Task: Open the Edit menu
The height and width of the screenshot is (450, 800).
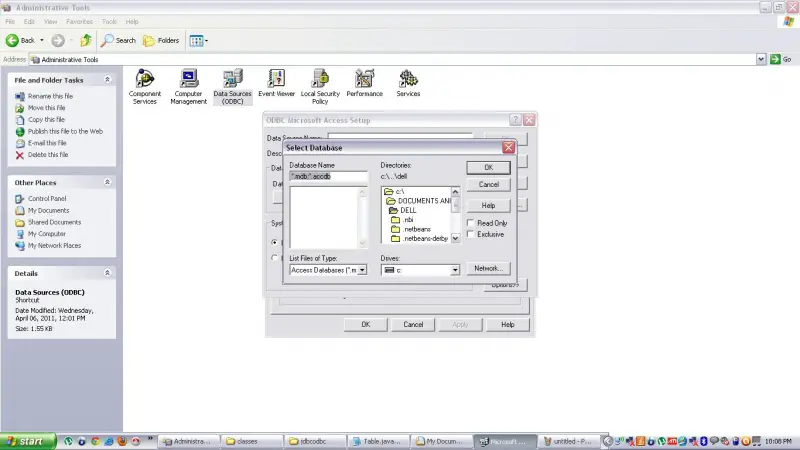Action: tap(29, 21)
